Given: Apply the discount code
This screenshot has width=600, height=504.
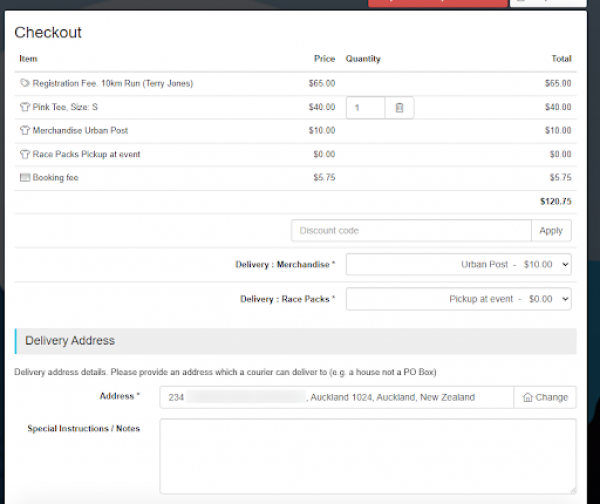Looking at the screenshot, I should click(x=551, y=230).
